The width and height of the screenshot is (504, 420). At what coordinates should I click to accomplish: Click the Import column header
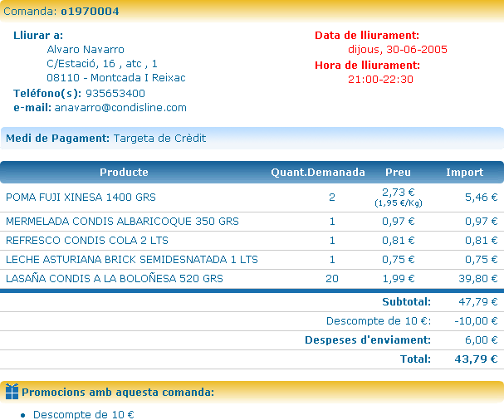tap(464, 173)
